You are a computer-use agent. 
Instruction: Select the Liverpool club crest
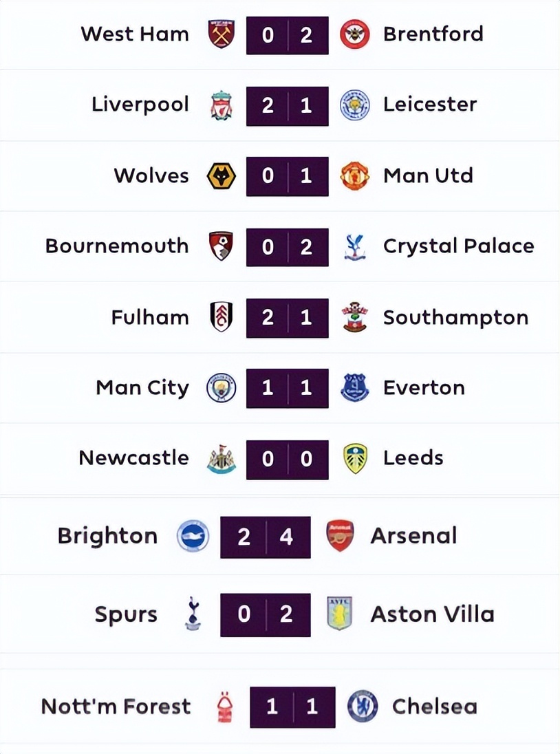tap(222, 105)
